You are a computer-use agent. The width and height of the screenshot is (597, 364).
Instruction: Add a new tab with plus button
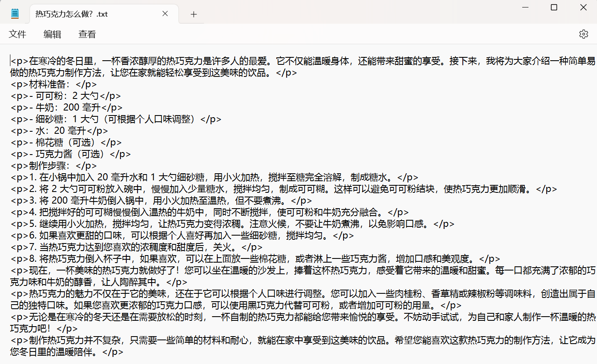tap(194, 14)
